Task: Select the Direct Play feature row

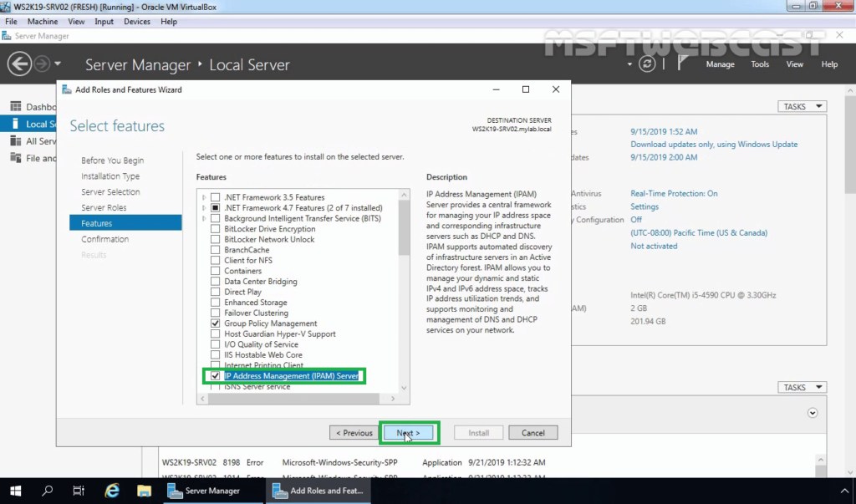Action: coord(243,292)
